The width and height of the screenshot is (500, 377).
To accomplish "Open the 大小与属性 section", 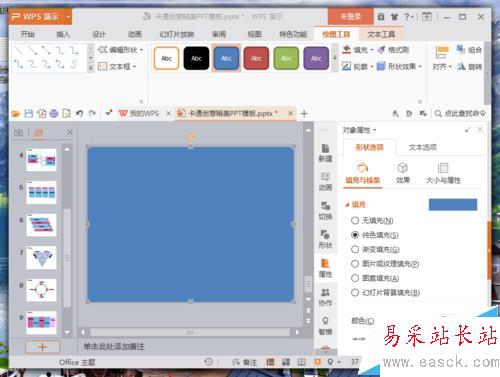I will tap(443, 173).
